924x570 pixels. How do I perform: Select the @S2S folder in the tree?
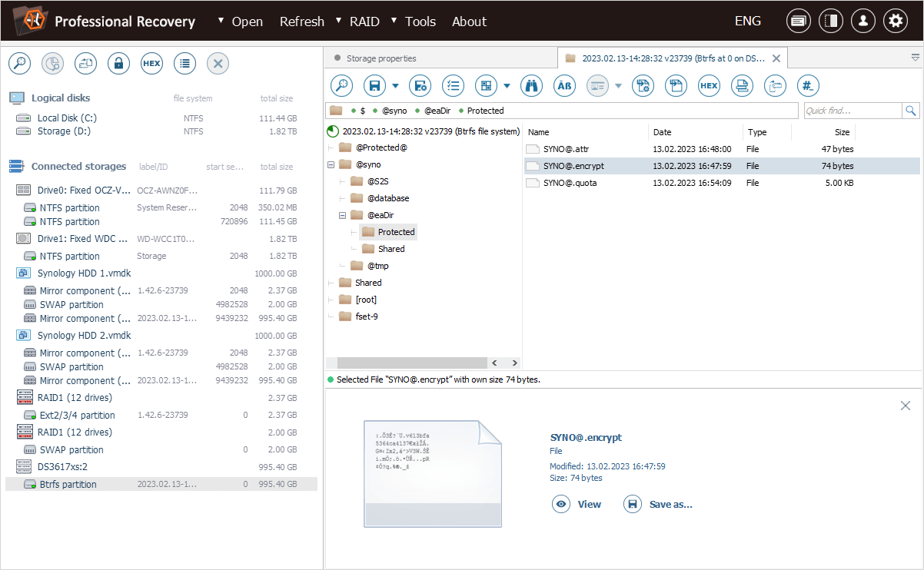coord(377,181)
